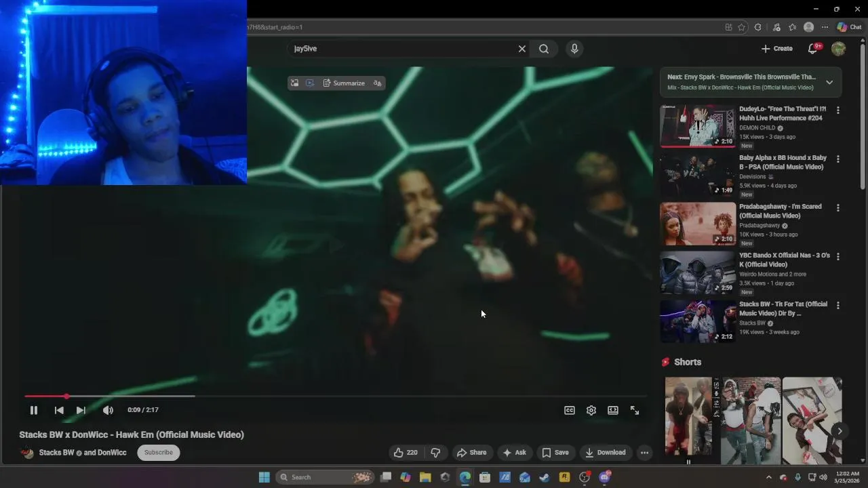Subscribe to Stacks BW channel

click(159, 453)
